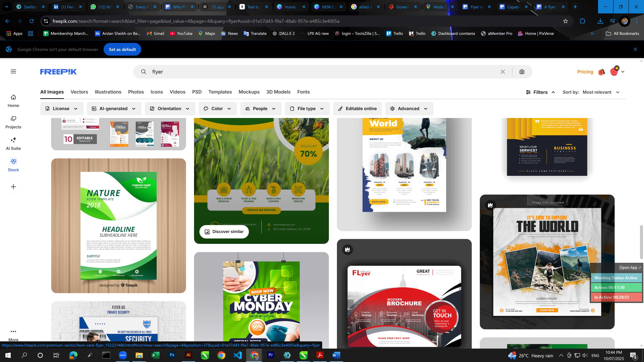Open Premiere Pro from the taskbar
Image resolution: width=644 pixels, height=362 pixels.
click(x=271, y=355)
